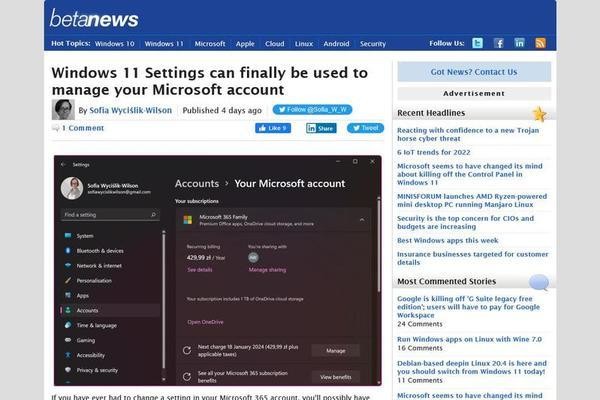The height and width of the screenshot is (400, 600).
Task: Click the Accessibility icon
Action: click(x=68, y=355)
